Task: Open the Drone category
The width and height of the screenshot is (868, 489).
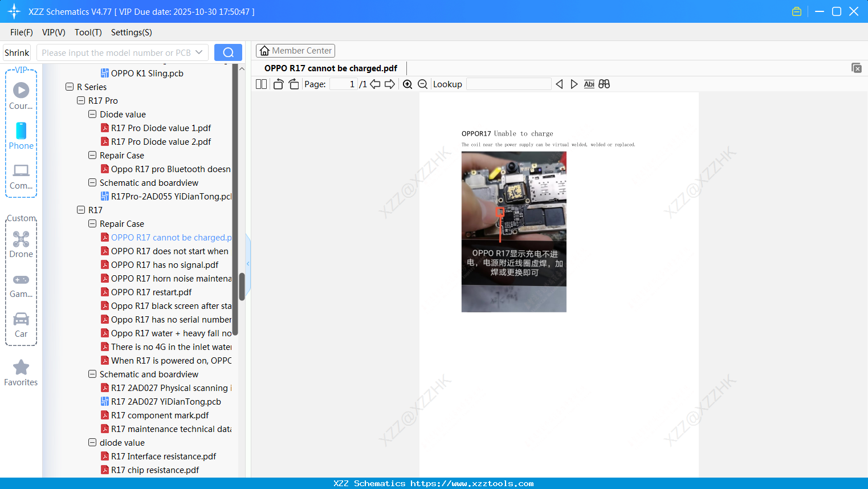Action: click(x=21, y=244)
